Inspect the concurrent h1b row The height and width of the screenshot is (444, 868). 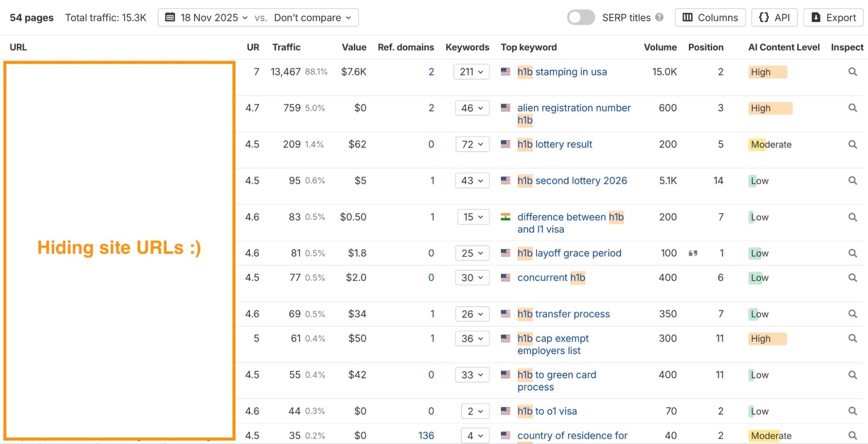click(x=852, y=278)
